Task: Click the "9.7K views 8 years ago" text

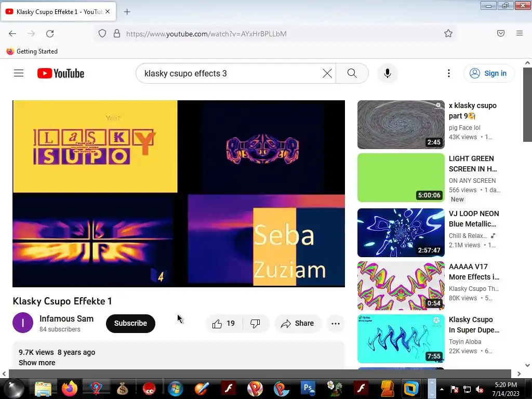Action: pos(57,352)
